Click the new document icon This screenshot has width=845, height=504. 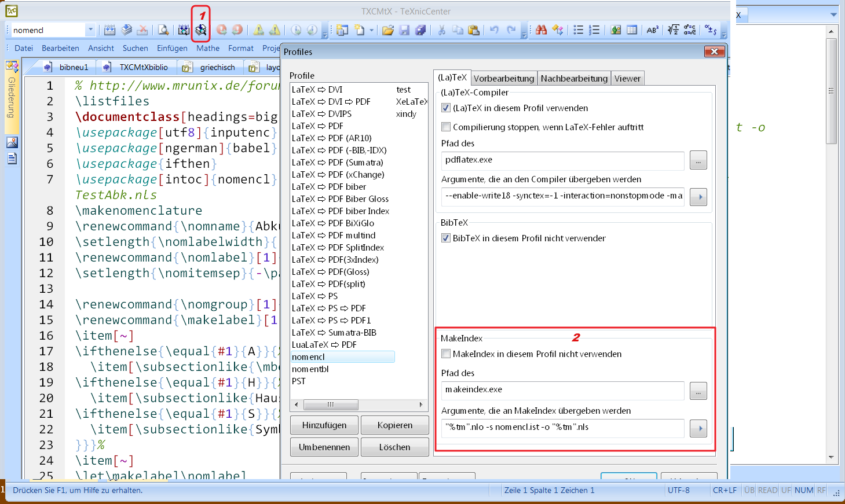[x=360, y=30]
